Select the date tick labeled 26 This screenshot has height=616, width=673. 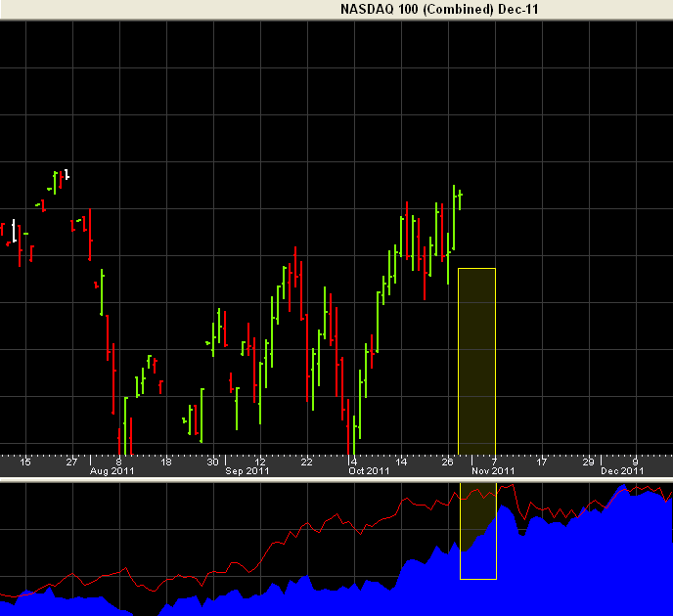447,462
